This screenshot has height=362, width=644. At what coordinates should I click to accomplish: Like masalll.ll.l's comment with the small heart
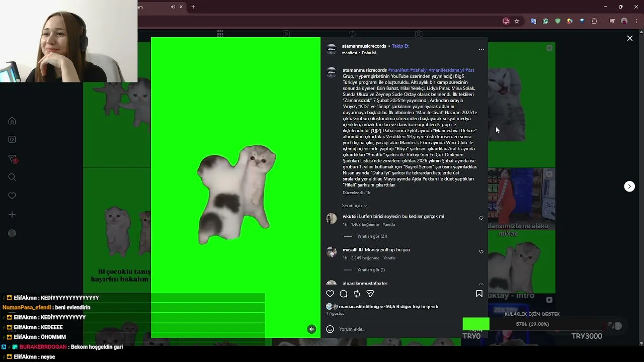pyautogui.click(x=481, y=251)
